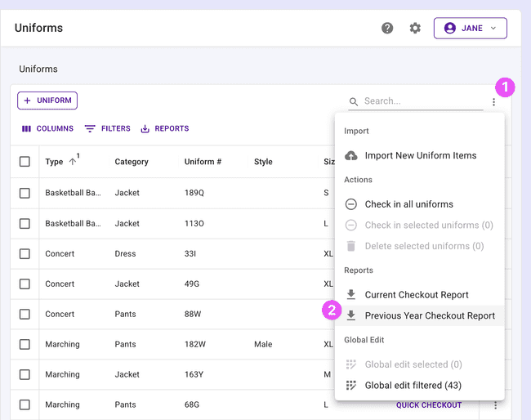
Task: Click the three-dot menu beside search
Action: [493, 102]
